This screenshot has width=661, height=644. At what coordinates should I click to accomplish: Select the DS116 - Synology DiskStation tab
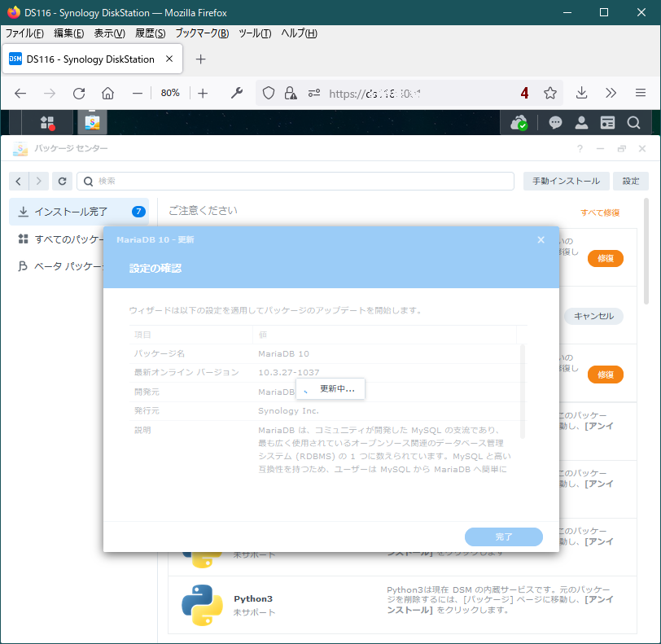click(92, 59)
